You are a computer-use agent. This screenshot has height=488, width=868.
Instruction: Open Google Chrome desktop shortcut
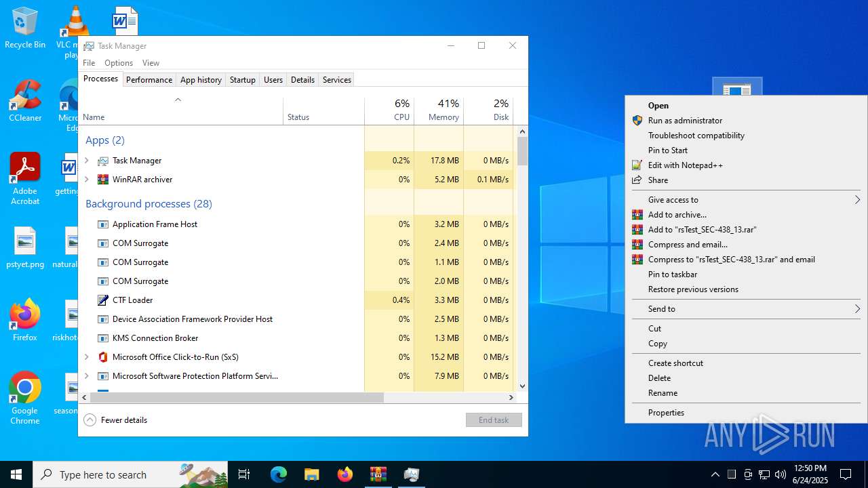click(25, 398)
